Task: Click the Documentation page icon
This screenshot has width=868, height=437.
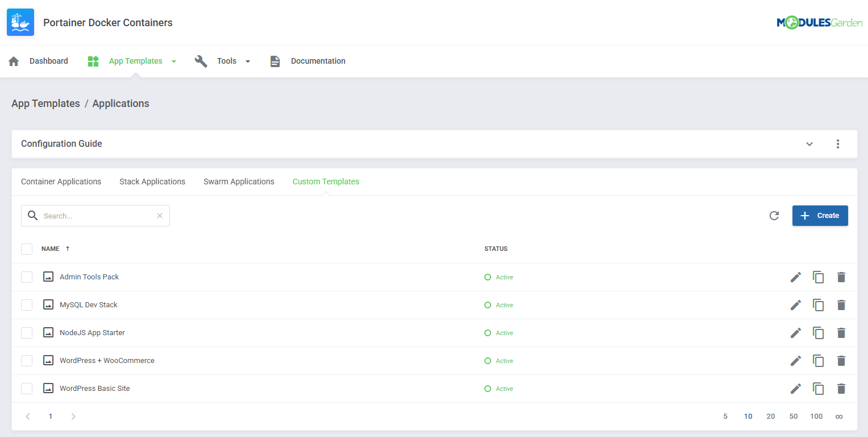Action: pos(275,60)
